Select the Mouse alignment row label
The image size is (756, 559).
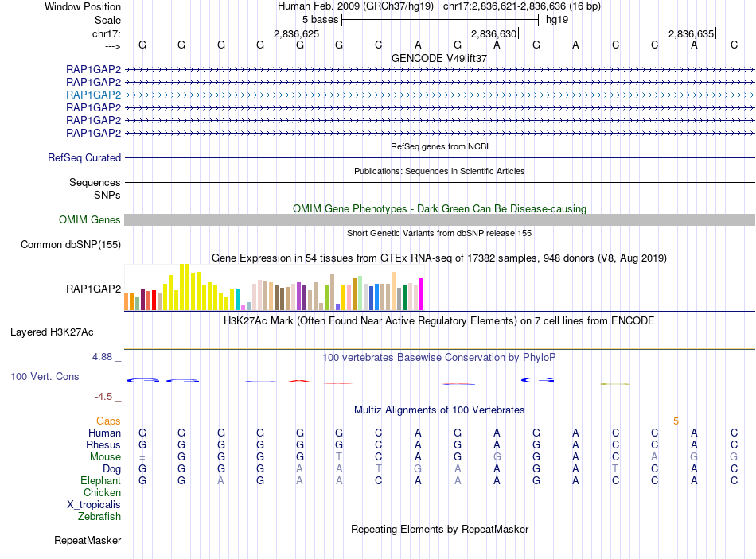coord(105,457)
